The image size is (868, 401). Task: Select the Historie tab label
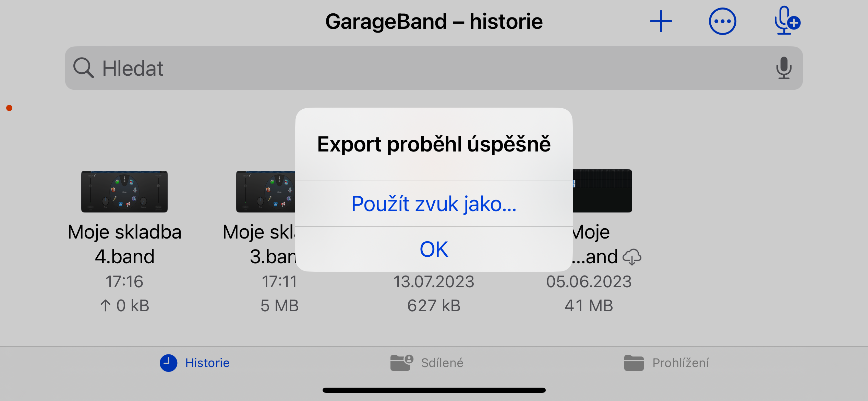[207, 363]
